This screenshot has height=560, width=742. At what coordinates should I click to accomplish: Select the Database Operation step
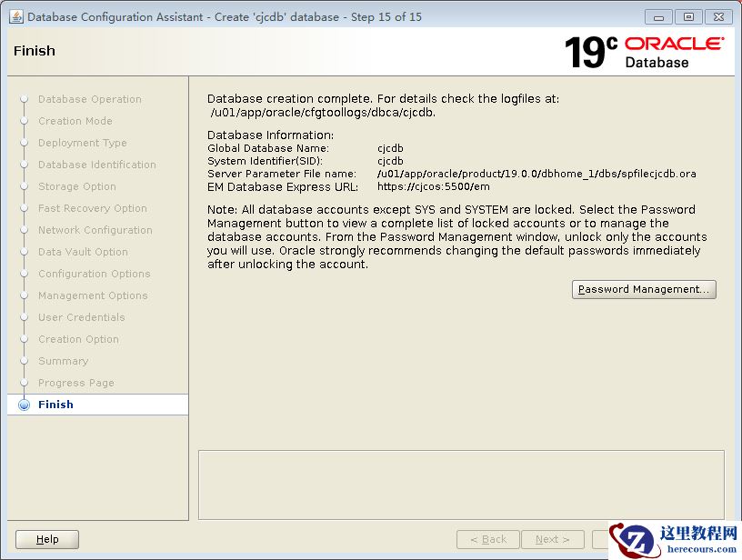tap(90, 99)
